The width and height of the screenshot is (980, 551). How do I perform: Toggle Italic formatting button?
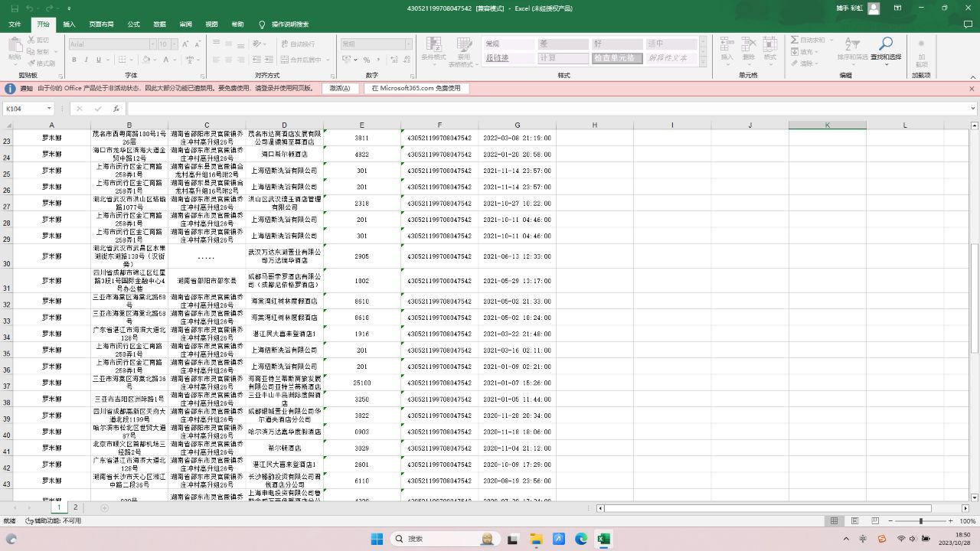point(86,60)
